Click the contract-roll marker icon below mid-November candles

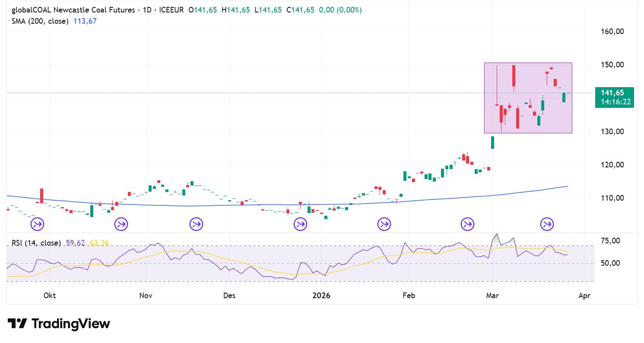(x=196, y=224)
